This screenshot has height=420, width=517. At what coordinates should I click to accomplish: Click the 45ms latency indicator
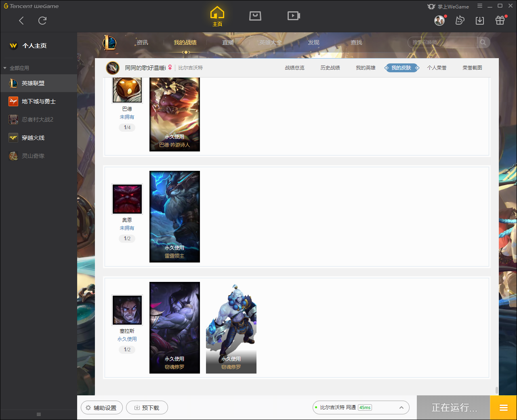(365, 408)
